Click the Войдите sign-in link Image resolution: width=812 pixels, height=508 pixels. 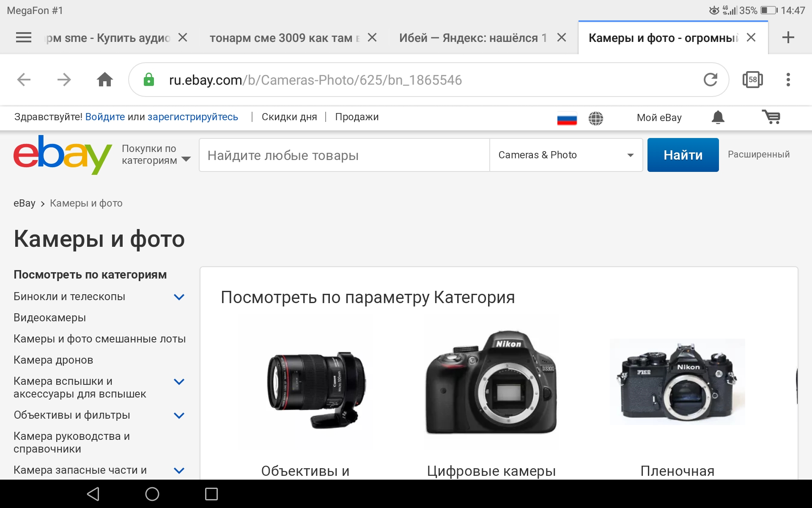click(x=105, y=117)
